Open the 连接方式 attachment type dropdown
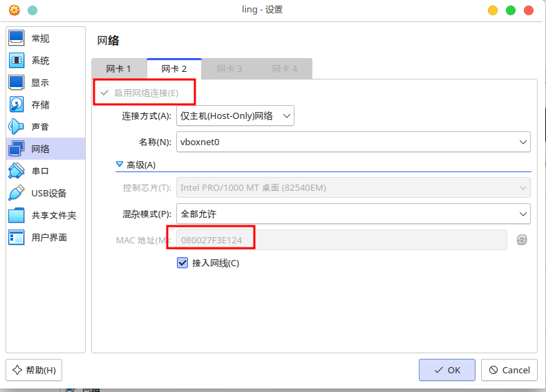 (x=235, y=116)
